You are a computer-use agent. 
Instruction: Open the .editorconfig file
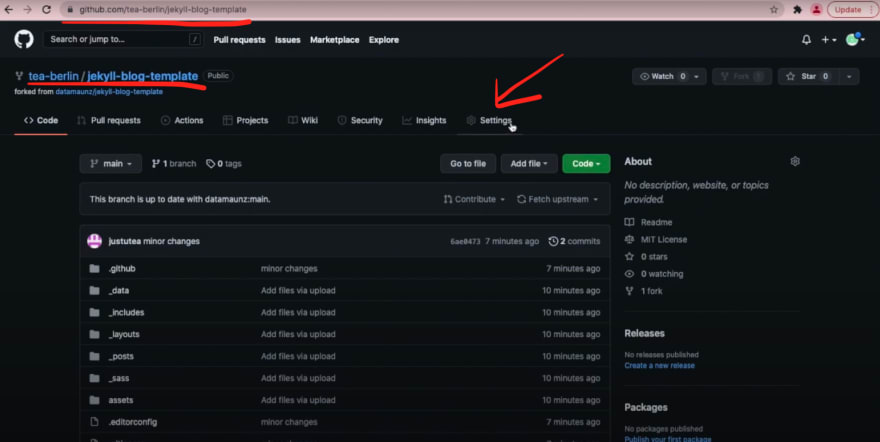point(132,422)
